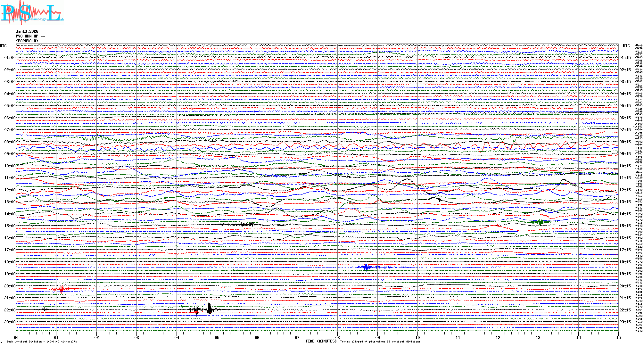The image size is (644, 346).
Task: Click the 19:15 time label on right
Action: 625,274
